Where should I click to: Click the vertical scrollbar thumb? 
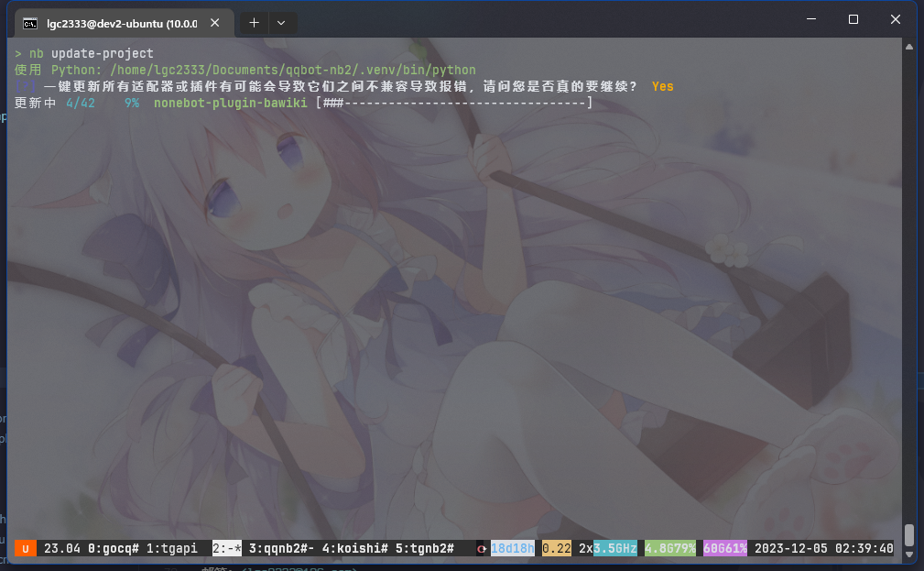[x=909, y=535]
